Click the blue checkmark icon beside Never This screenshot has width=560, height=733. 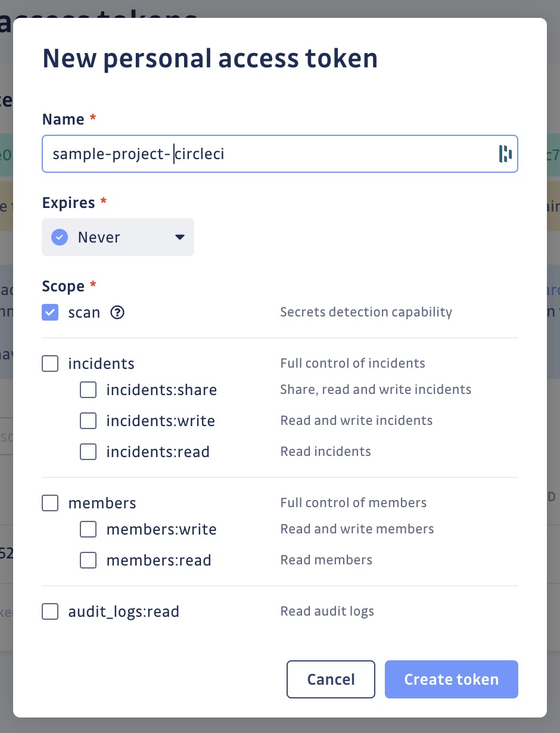click(60, 237)
